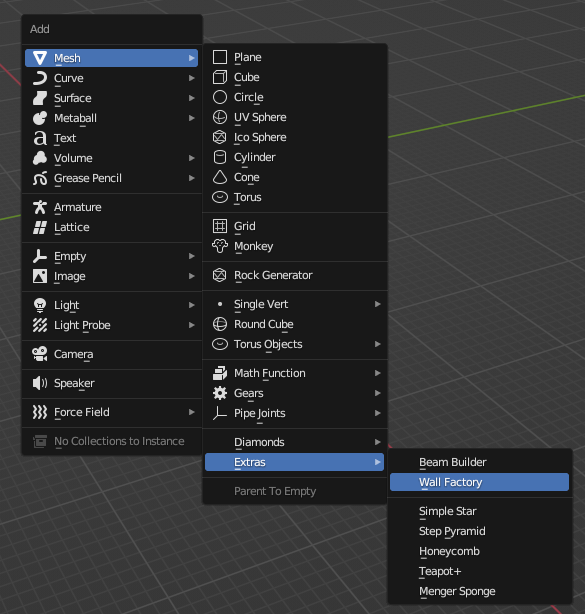585x614 pixels.
Task: Expand the Curve submenu arrow
Action: click(x=191, y=78)
